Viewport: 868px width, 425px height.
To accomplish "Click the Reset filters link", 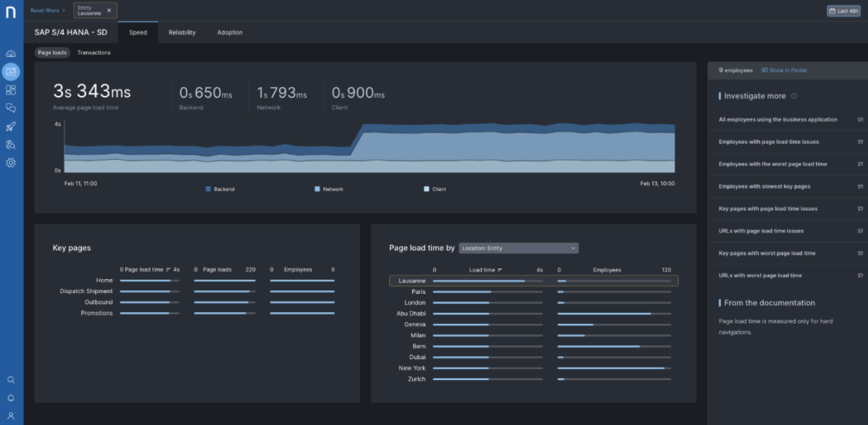I will click(46, 11).
